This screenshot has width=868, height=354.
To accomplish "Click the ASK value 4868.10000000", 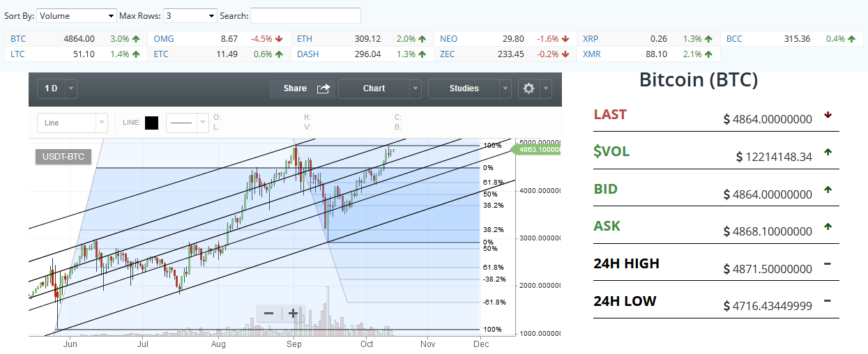I will (768, 231).
